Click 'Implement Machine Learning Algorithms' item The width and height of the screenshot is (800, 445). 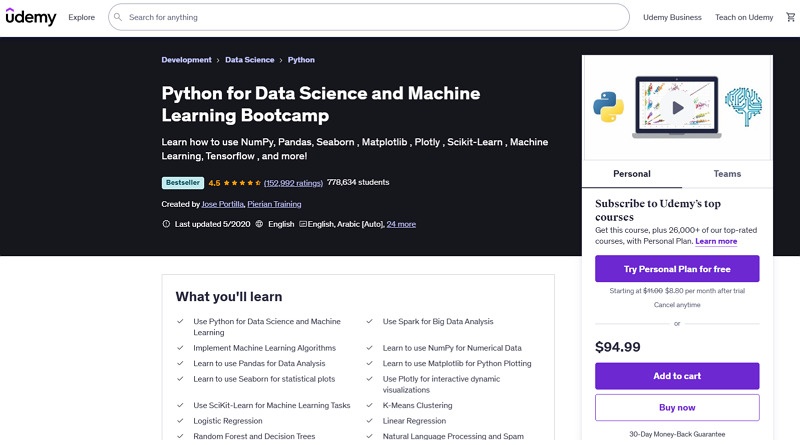click(264, 348)
